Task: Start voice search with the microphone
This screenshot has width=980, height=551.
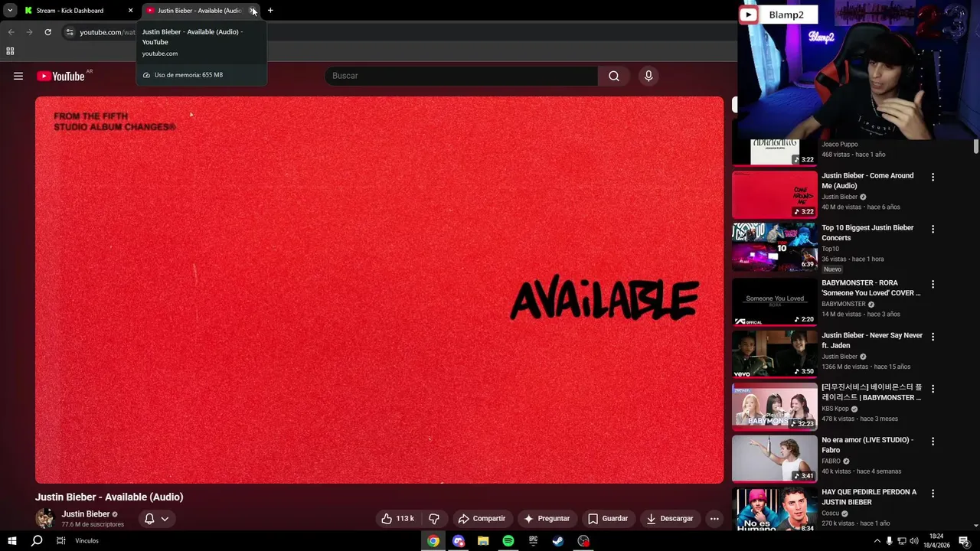Action: [x=648, y=76]
